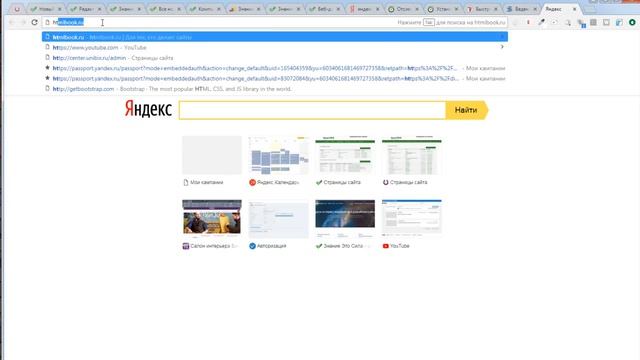Open the Салон интерьера thumbnail
The image size is (640, 360).
point(212,219)
